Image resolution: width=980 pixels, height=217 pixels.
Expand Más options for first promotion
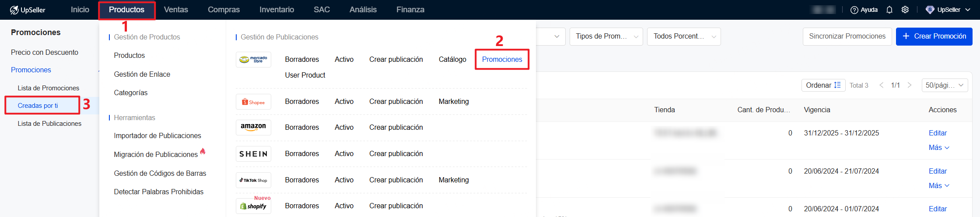[x=938, y=148]
